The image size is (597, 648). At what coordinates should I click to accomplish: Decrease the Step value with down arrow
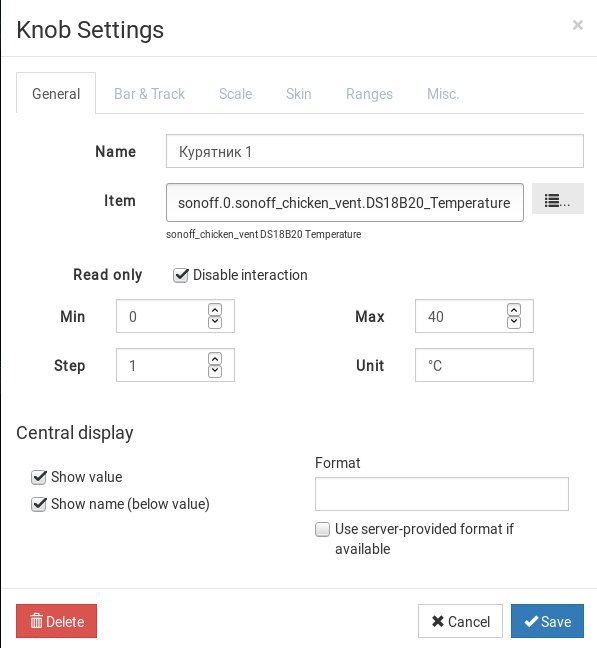[x=215, y=371]
